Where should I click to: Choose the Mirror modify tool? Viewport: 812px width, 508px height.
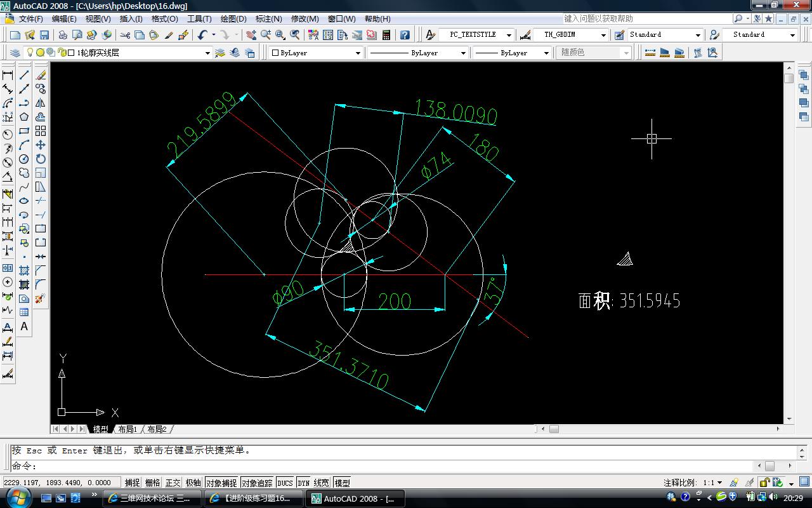(41, 103)
